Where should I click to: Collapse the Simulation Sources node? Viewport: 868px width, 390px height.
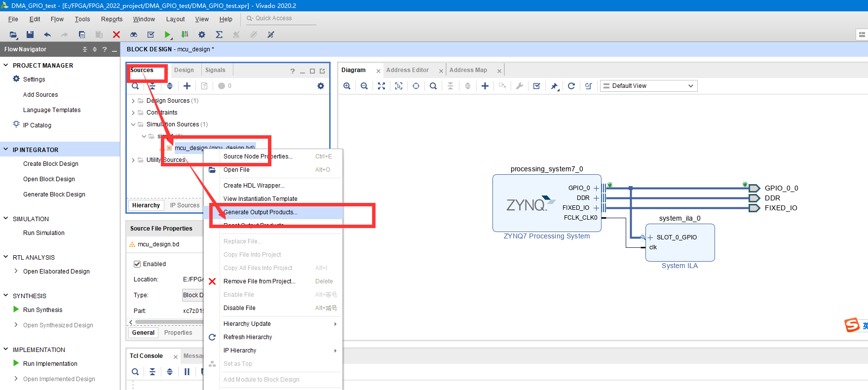pos(133,124)
